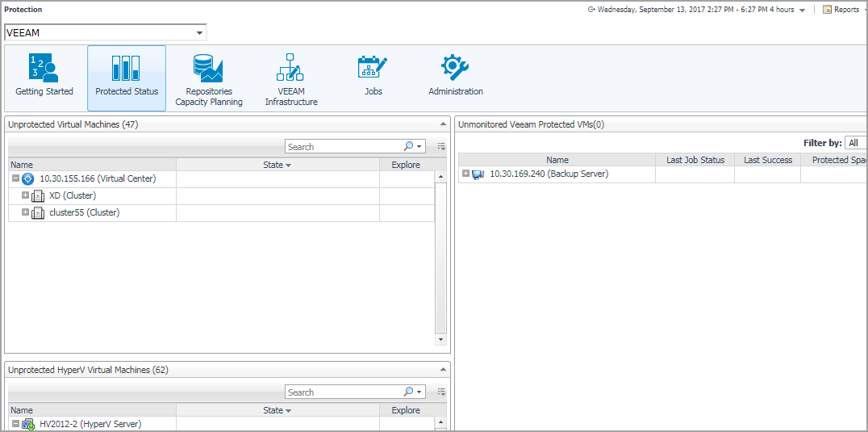The image size is (868, 432).
Task: Open search options arrow in Unprotected Virtual Machines
Action: click(x=419, y=147)
